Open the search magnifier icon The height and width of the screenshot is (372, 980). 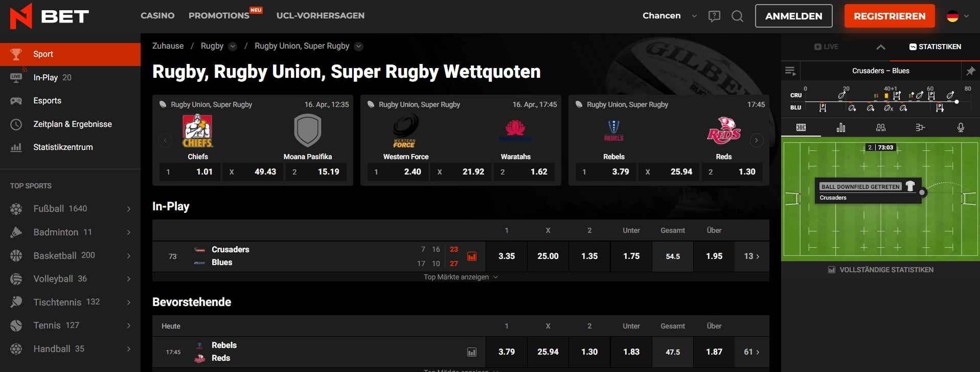(737, 16)
